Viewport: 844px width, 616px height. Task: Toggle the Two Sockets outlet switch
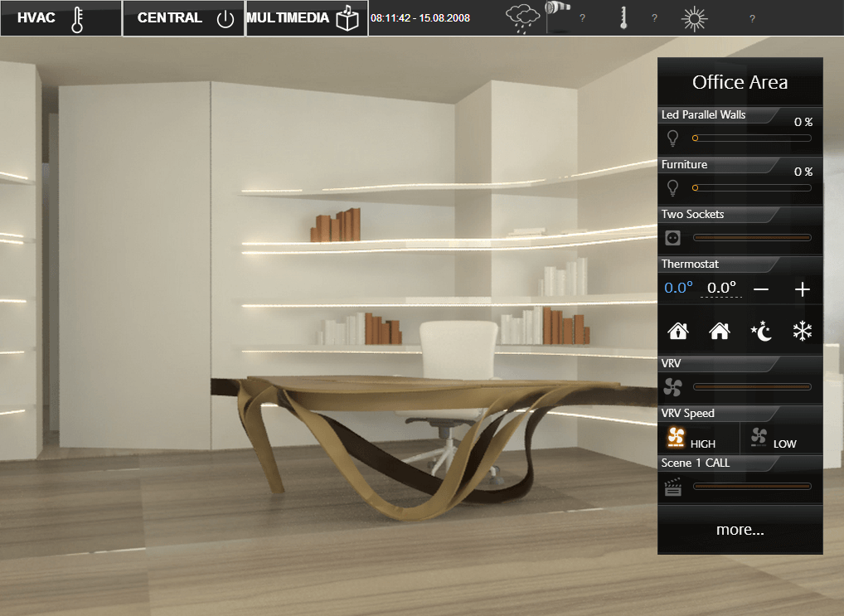tap(673, 238)
